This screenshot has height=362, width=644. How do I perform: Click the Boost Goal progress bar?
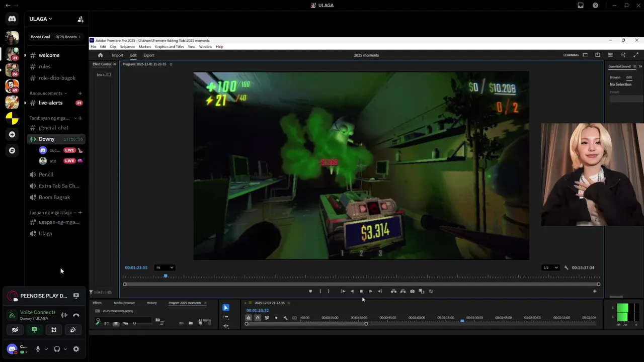pyautogui.click(x=56, y=37)
